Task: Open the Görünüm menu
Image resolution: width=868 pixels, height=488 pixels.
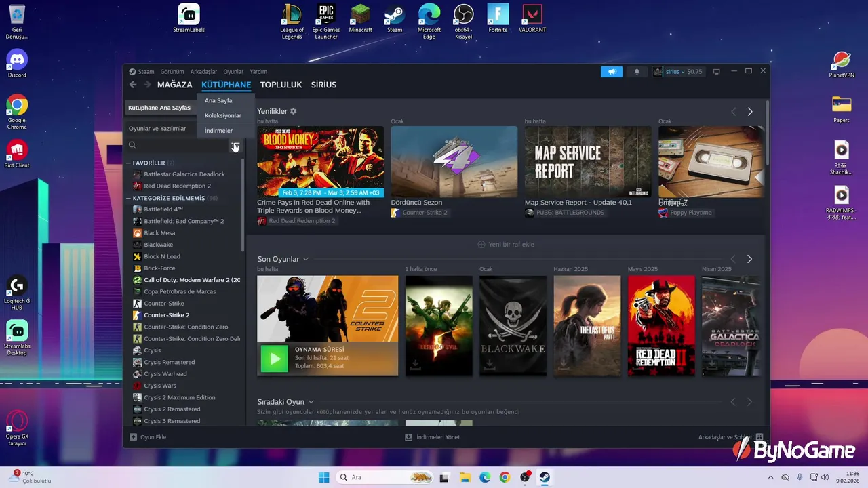Action: (172, 72)
